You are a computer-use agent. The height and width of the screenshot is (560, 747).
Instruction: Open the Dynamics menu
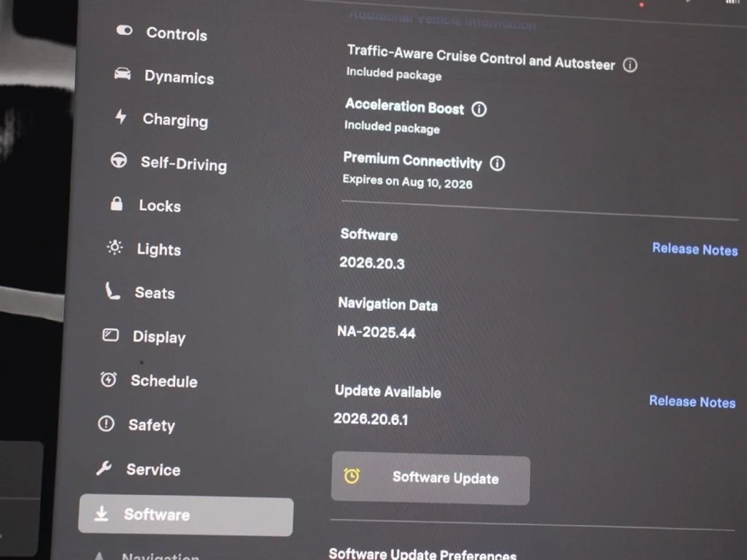coord(179,77)
